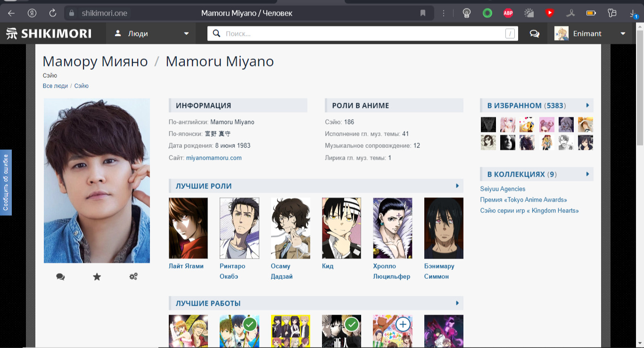Open the messages chat icon in header
Viewport: 644px width, 348px height.
pyautogui.click(x=534, y=34)
